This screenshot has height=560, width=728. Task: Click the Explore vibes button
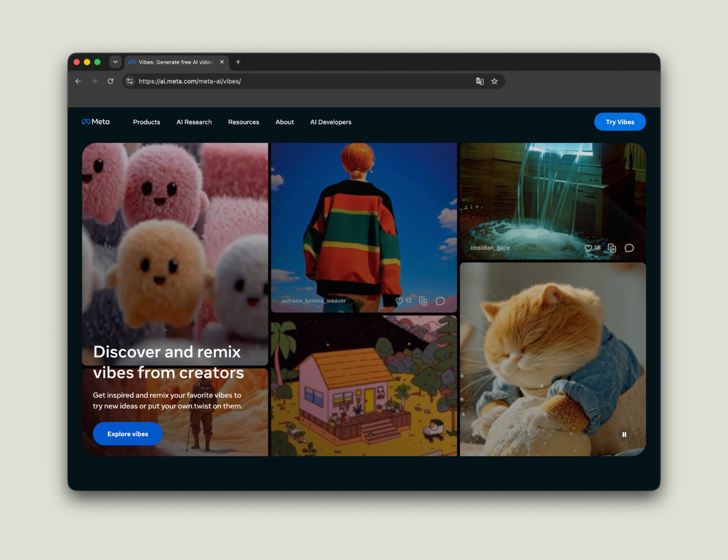[128, 434]
